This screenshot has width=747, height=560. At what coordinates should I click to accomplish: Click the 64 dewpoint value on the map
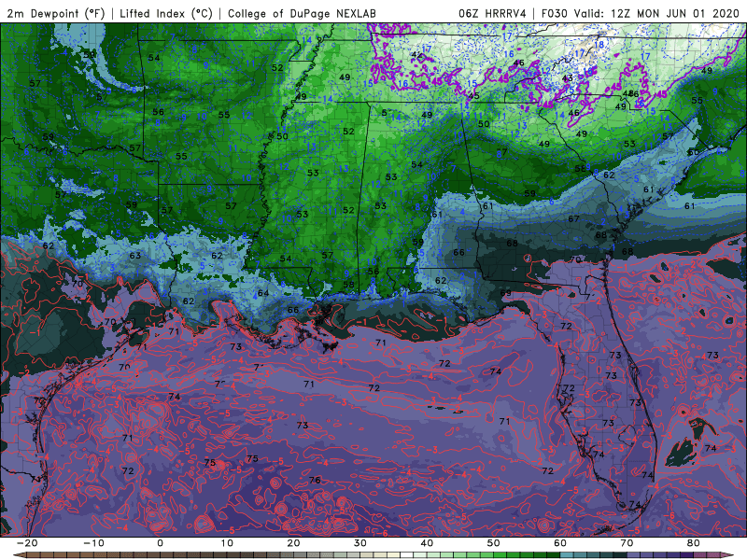click(263, 293)
